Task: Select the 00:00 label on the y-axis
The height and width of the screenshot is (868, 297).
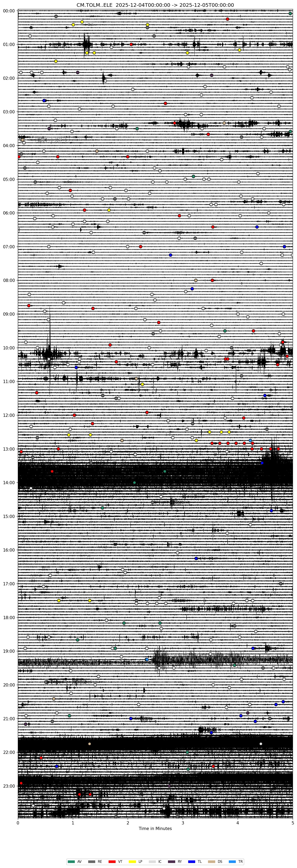Action: [9, 11]
